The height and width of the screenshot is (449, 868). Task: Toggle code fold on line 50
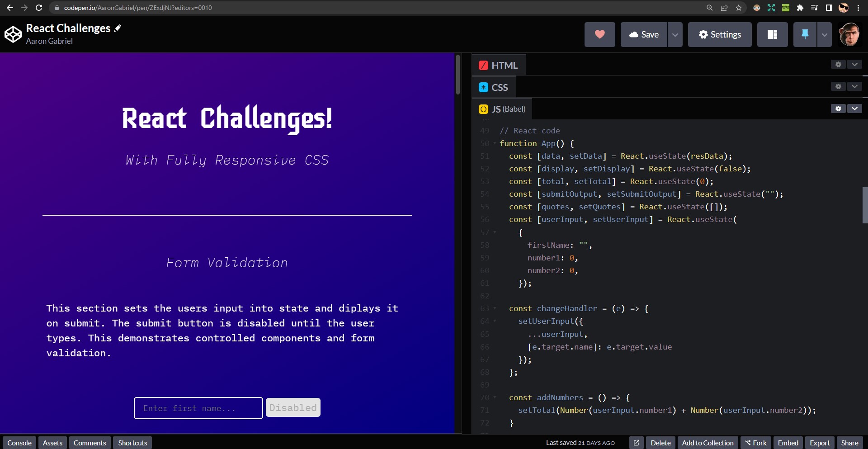(x=495, y=143)
